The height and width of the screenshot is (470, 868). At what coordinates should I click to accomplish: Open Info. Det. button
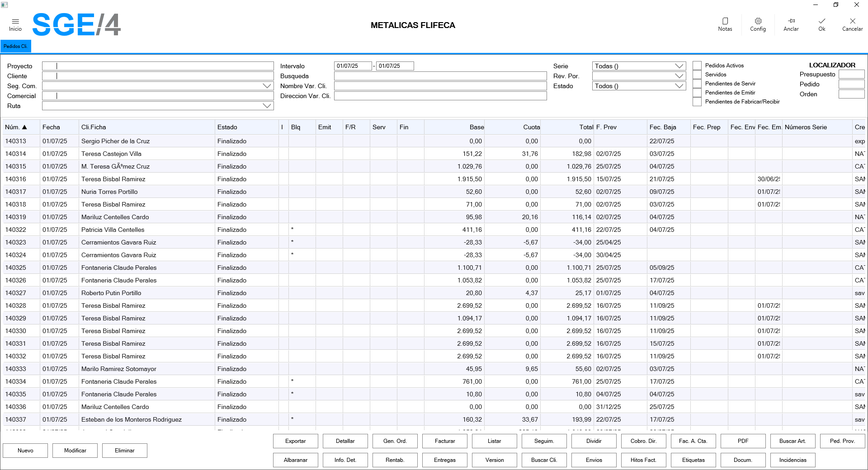(x=345, y=460)
